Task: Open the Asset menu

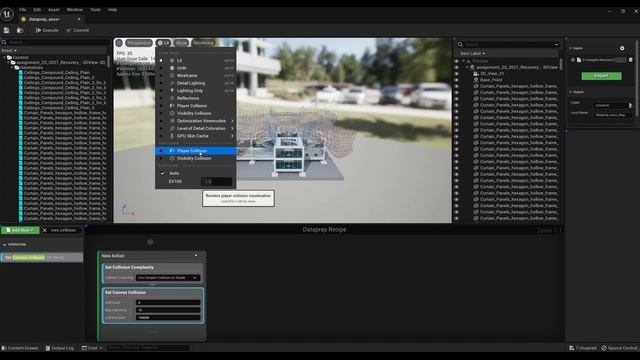Action: click(x=53, y=9)
